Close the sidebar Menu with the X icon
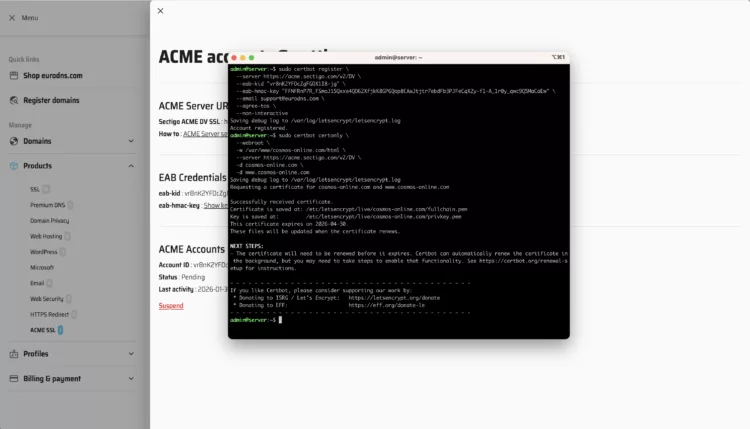This screenshot has height=429, width=750. (13, 17)
